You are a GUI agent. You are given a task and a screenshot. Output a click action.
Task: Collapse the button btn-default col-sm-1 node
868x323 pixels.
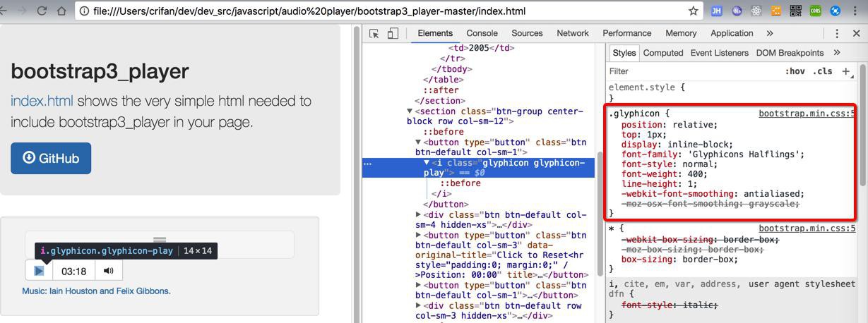click(418, 142)
